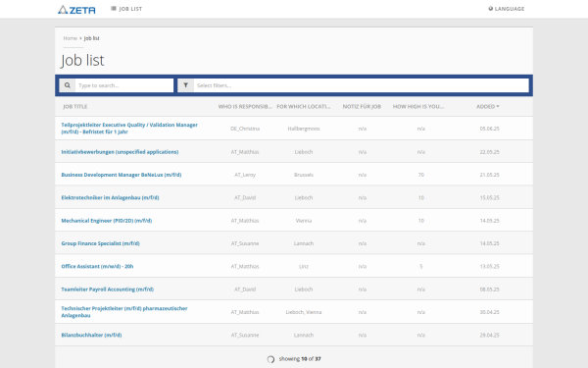
Task: Open Mechanical Engineer (PID/2D) job
Action: click(x=107, y=221)
